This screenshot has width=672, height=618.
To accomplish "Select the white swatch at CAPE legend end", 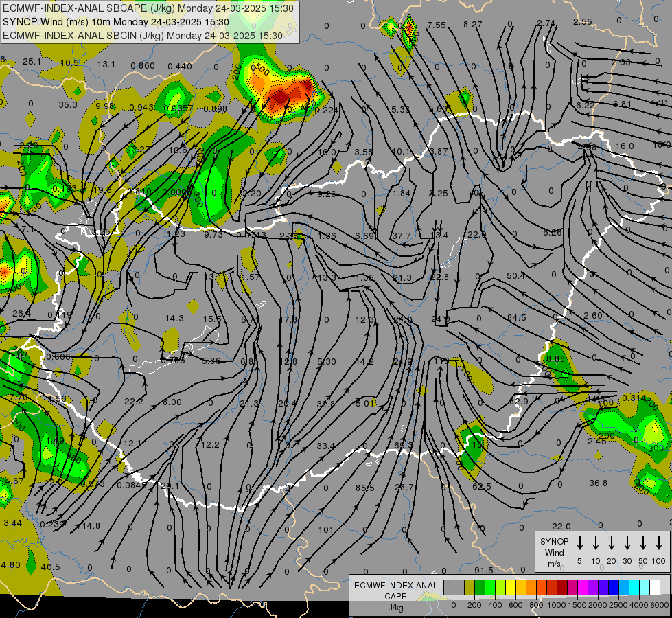I will 655,587.
